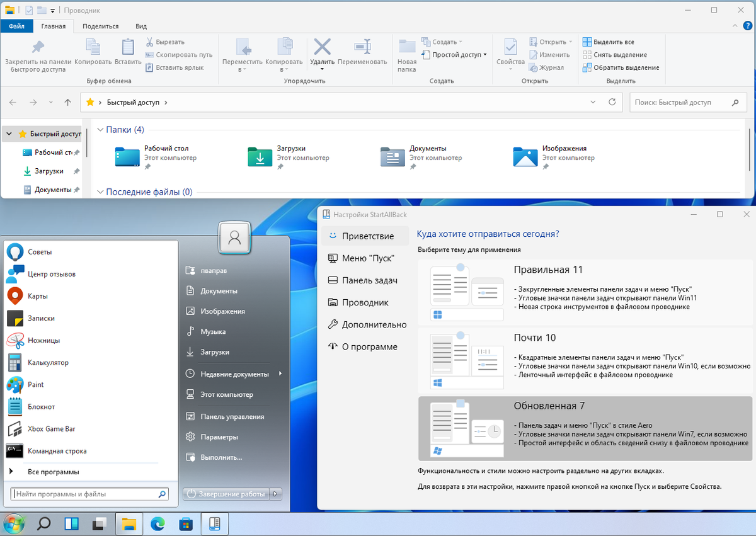Click the Найти программы и файлы box
This screenshot has width=756, height=536.
(90, 494)
